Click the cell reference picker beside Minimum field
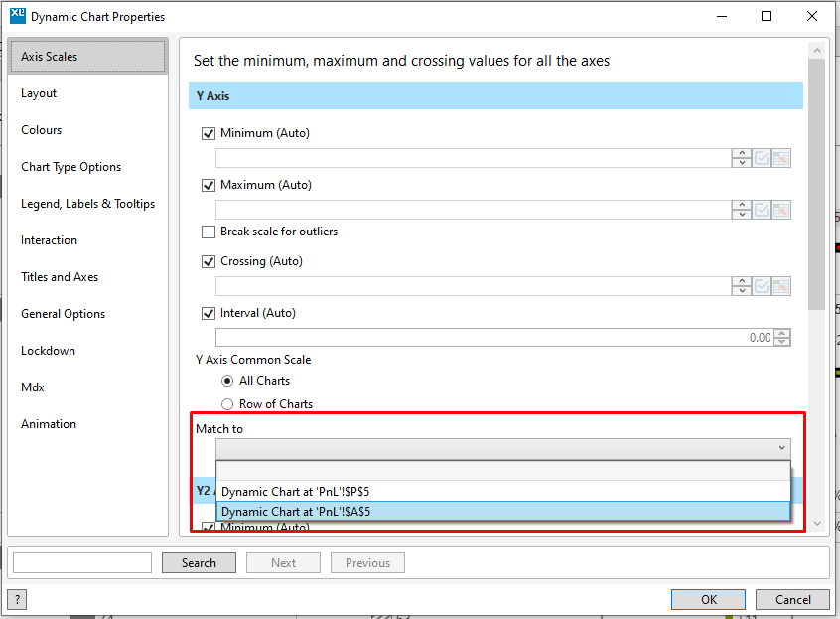The width and height of the screenshot is (840, 619). point(780,157)
